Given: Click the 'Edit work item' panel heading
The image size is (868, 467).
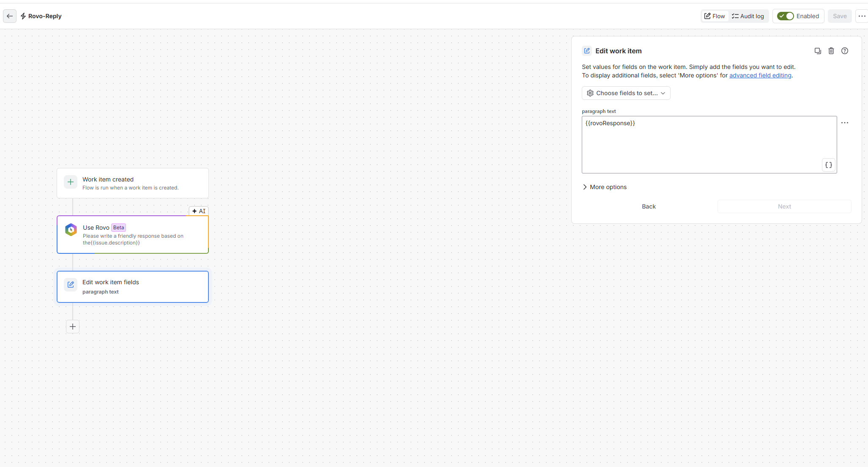Looking at the screenshot, I should point(619,51).
